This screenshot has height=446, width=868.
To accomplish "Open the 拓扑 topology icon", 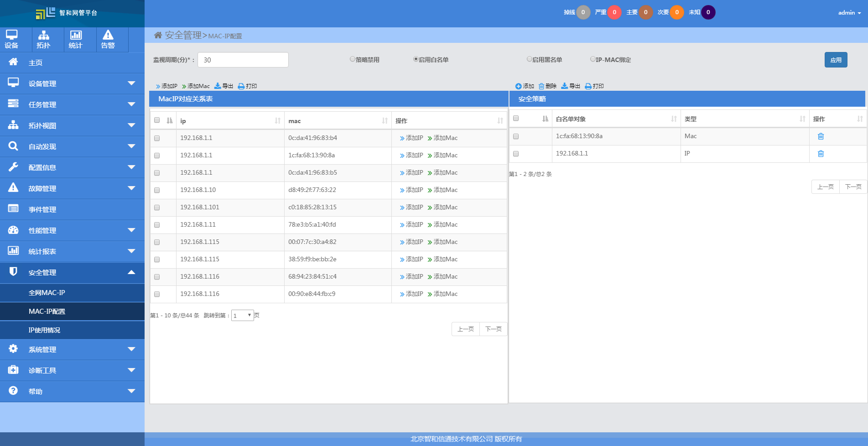I will coord(44,36).
